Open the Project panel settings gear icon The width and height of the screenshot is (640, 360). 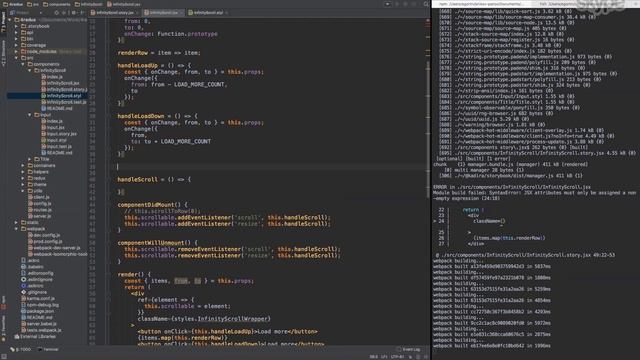(x=74, y=13)
